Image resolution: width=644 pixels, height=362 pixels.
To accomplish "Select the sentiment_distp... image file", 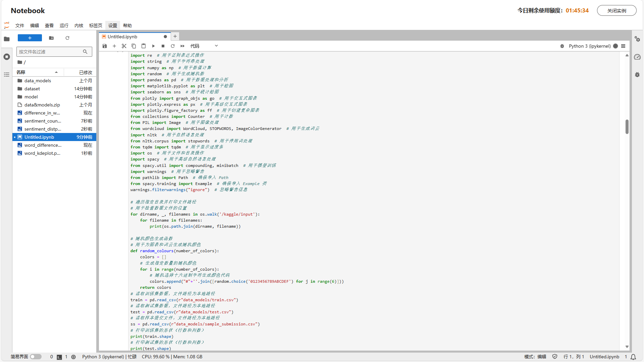I will click(54, 129).
